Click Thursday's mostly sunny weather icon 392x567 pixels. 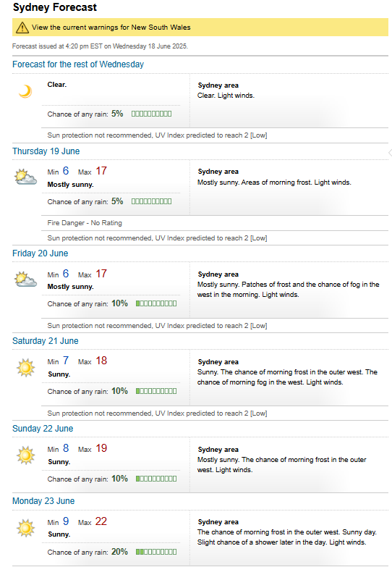(x=25, y=177)
